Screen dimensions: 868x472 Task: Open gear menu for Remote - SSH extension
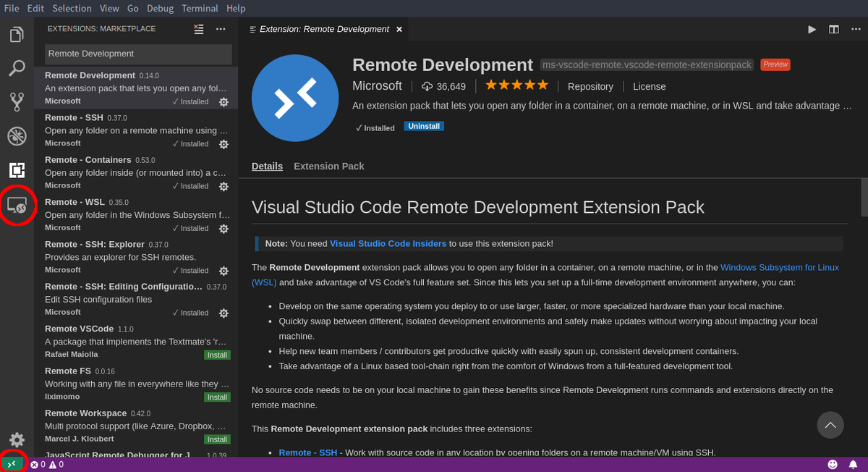[224, 144]
